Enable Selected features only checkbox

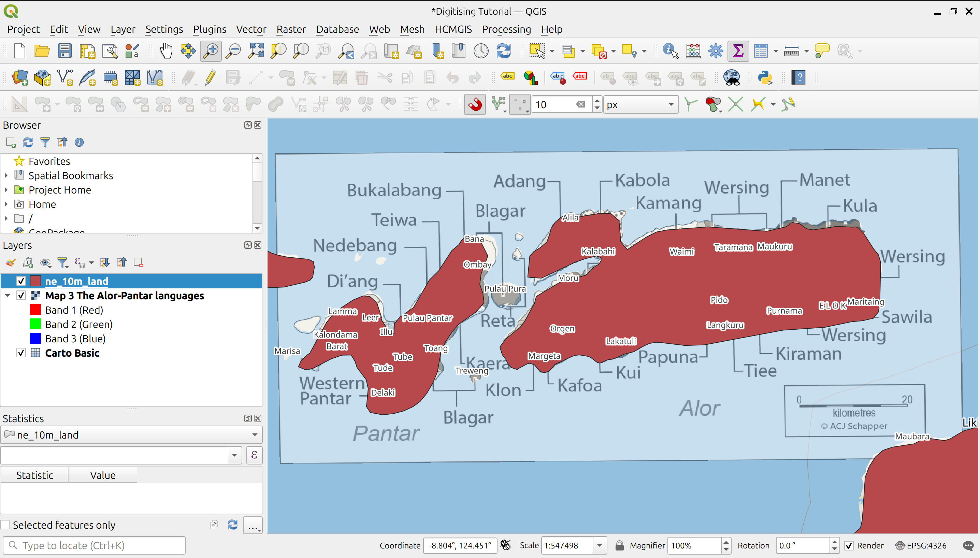tap(5, 525)
